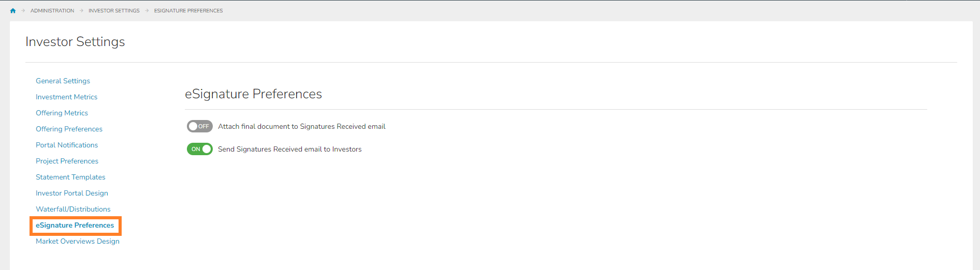
Task: Select Offering Metrics in sidebar
Action: [62, 113]
